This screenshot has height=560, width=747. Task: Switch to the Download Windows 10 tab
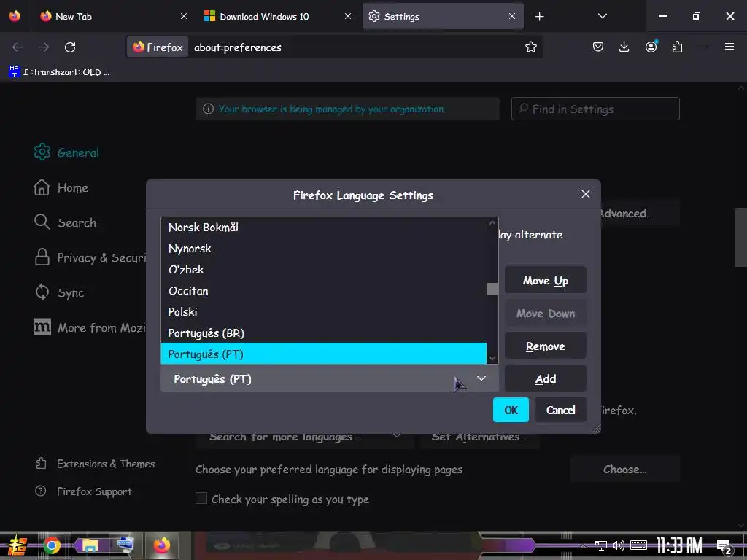tap(278, 16)
